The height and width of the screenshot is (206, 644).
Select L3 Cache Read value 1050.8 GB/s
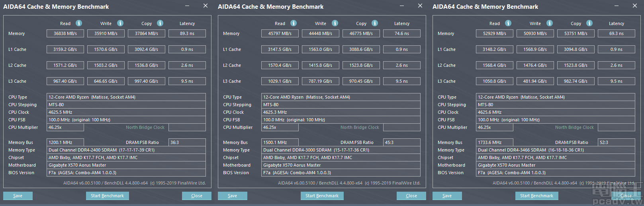495,81
